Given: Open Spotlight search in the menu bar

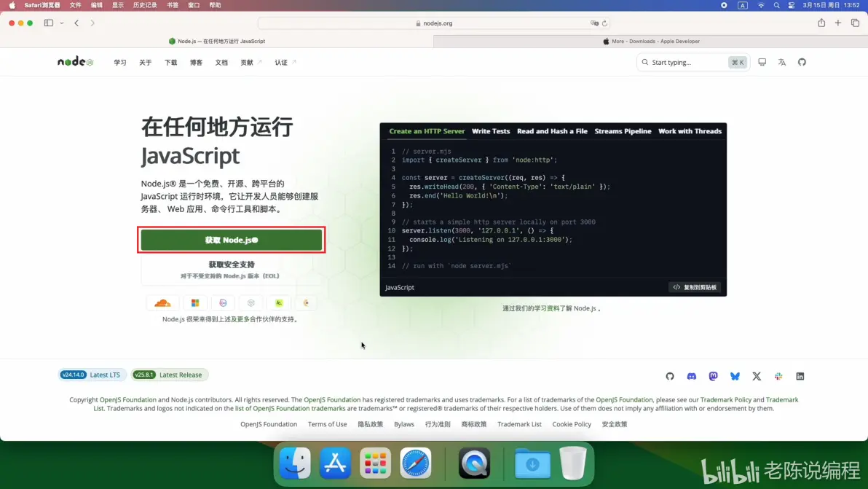Looking at the screenshot, I should (x=776, y=5).
